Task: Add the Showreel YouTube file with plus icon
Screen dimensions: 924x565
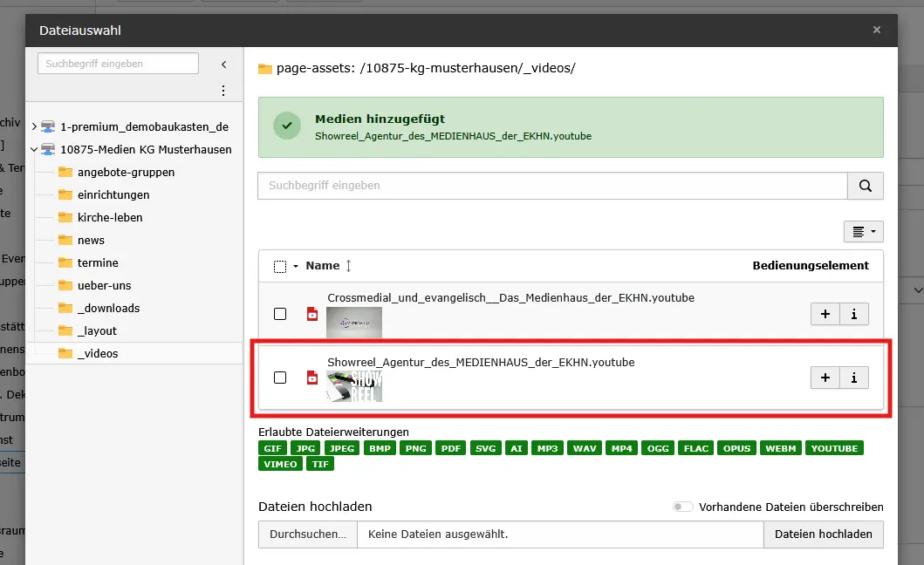Action: click(825, 378)
